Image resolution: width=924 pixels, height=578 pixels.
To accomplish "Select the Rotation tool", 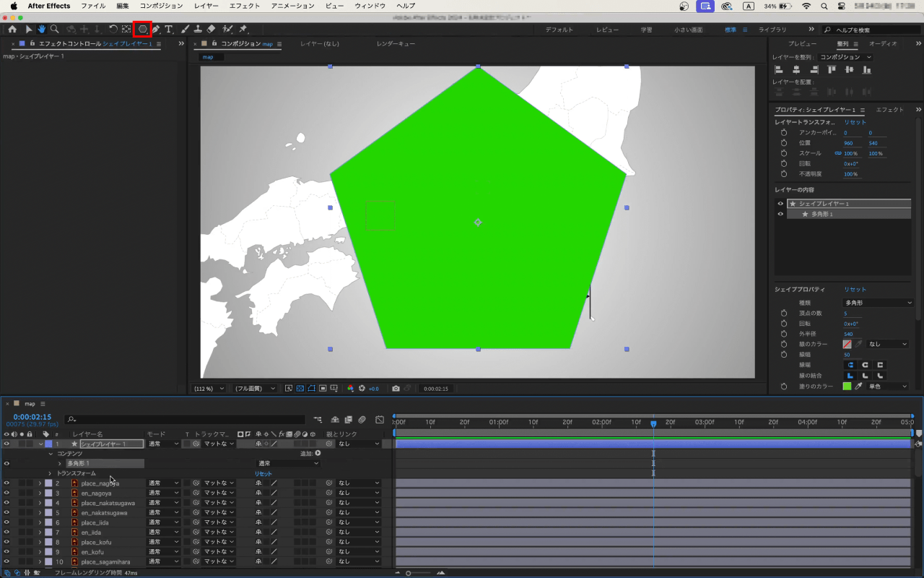I will [113, 30].
